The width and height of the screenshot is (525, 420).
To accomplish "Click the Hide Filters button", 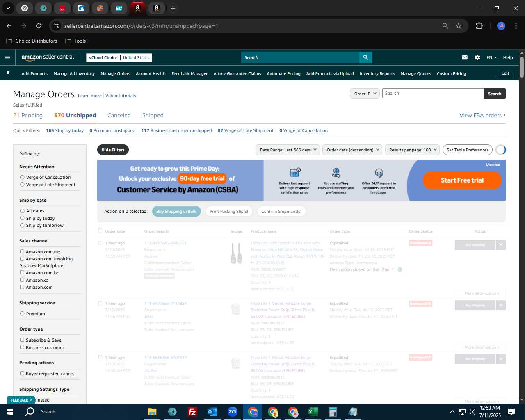I will 113,150.
